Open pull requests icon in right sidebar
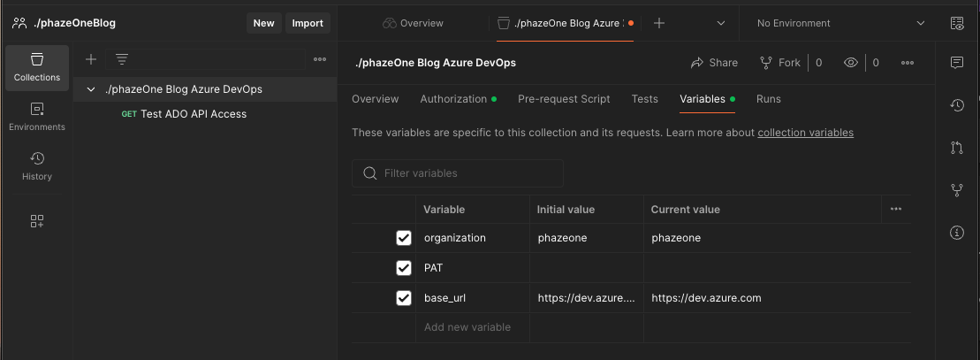The height and width of the screenshot is (360, 980). click(x=957, y=148)
